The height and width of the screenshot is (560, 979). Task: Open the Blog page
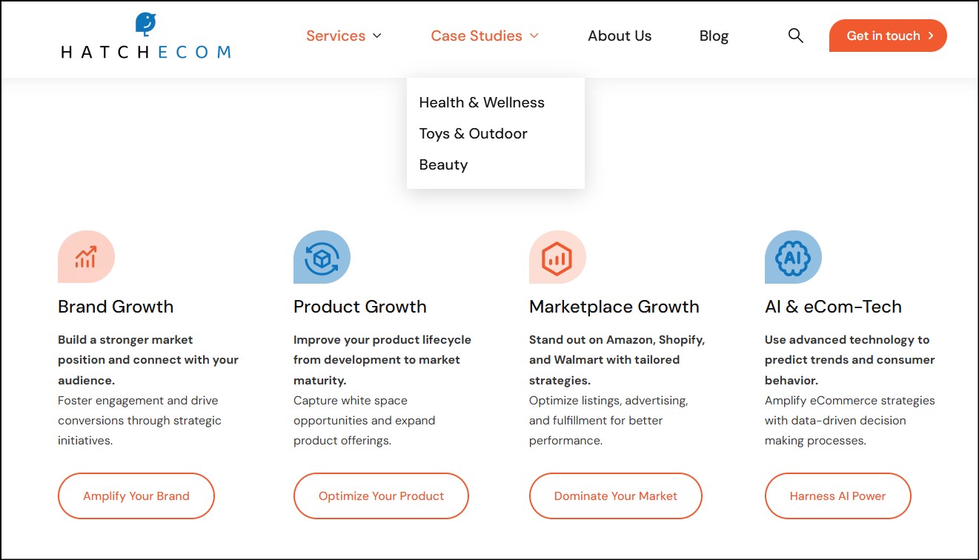pos(714,36)
